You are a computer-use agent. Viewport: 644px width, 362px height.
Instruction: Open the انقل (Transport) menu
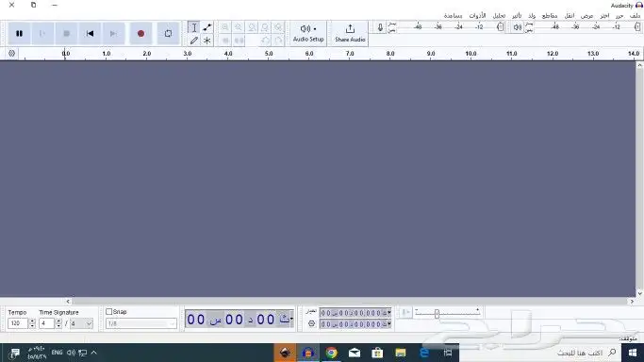(x=570, y=16)
